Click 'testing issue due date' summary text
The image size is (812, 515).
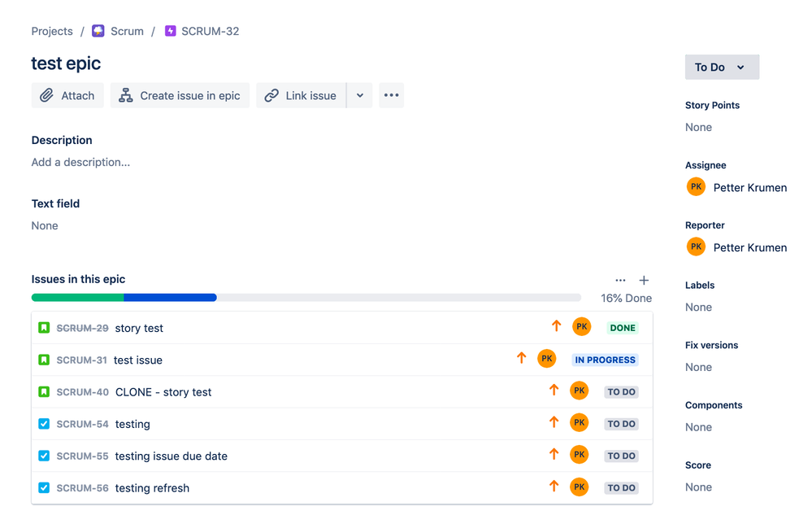coord(171,456)
